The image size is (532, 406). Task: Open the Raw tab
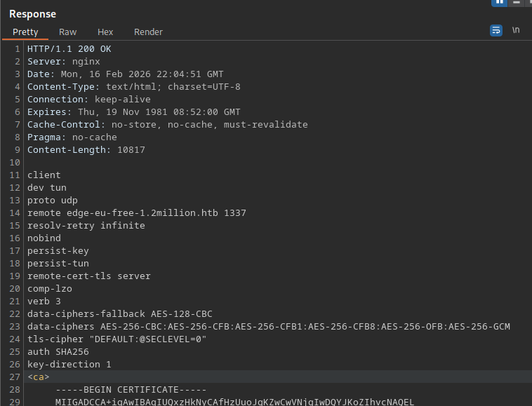coord(68,32)
